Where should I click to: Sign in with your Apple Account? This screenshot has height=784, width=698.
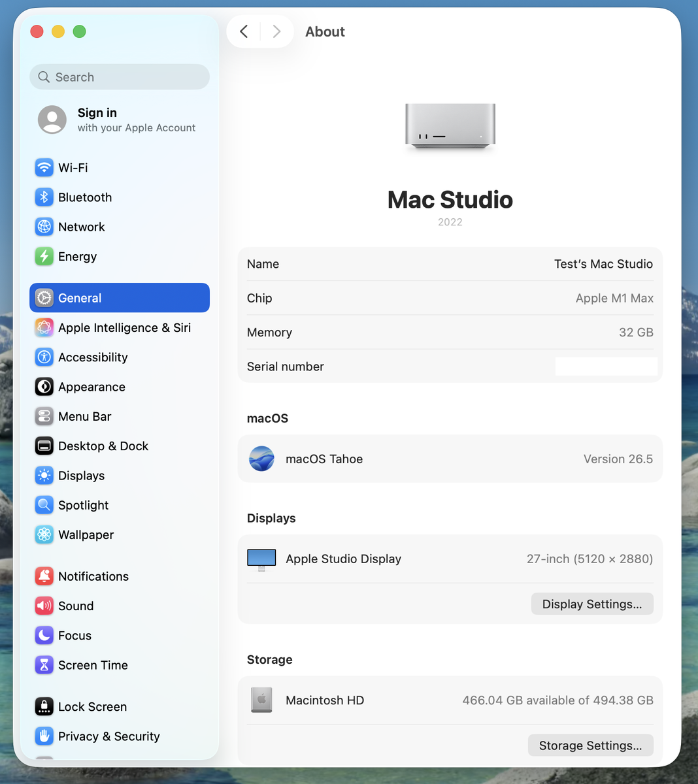[120, 120]
